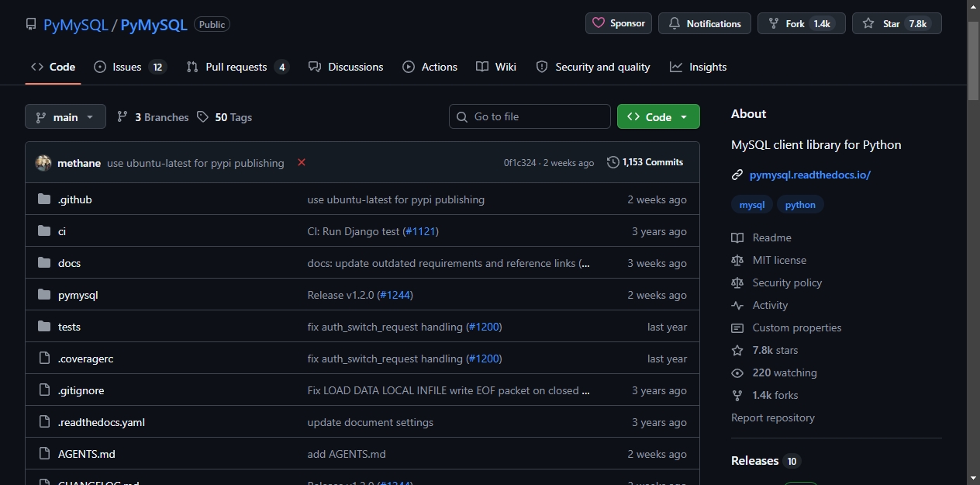Fork the repository with Fork button
Screen dimensions: 980x485
[x=801, y=23]
